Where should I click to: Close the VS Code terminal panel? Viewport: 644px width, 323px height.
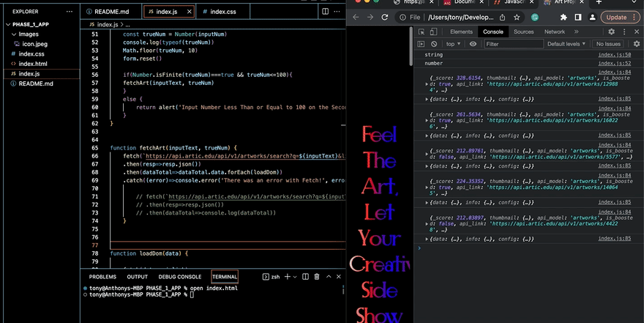tap(338, 277)
